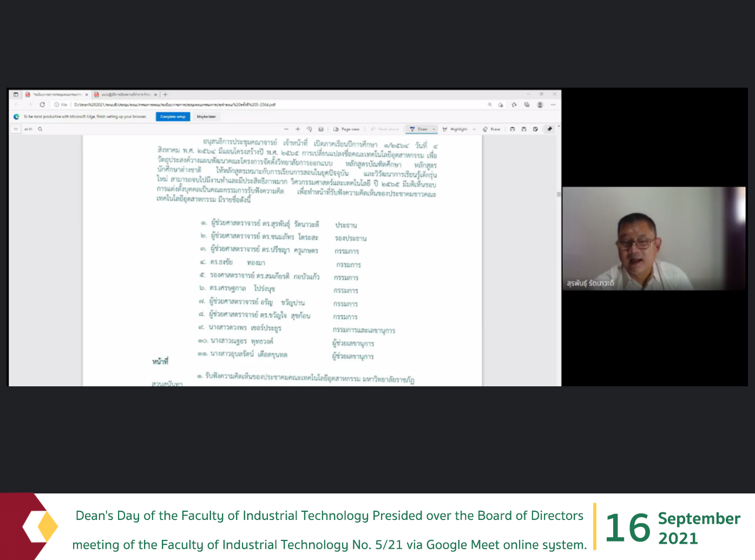Toggle the pin toolbar icon
Image resolution: width=755 pixels, height=560 pixels.
[x=550, y=129]
